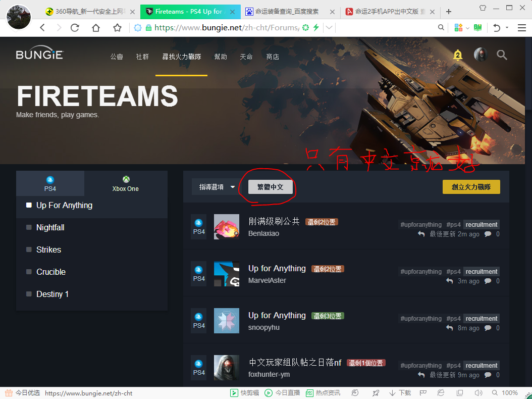532x399 pixels.
Task: Open the browser extensions grid icon
Action: pyautogui.click(x=458, y=27)
